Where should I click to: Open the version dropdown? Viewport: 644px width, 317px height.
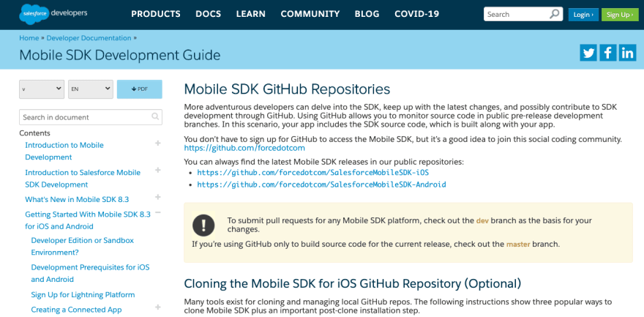coord(42,89)
